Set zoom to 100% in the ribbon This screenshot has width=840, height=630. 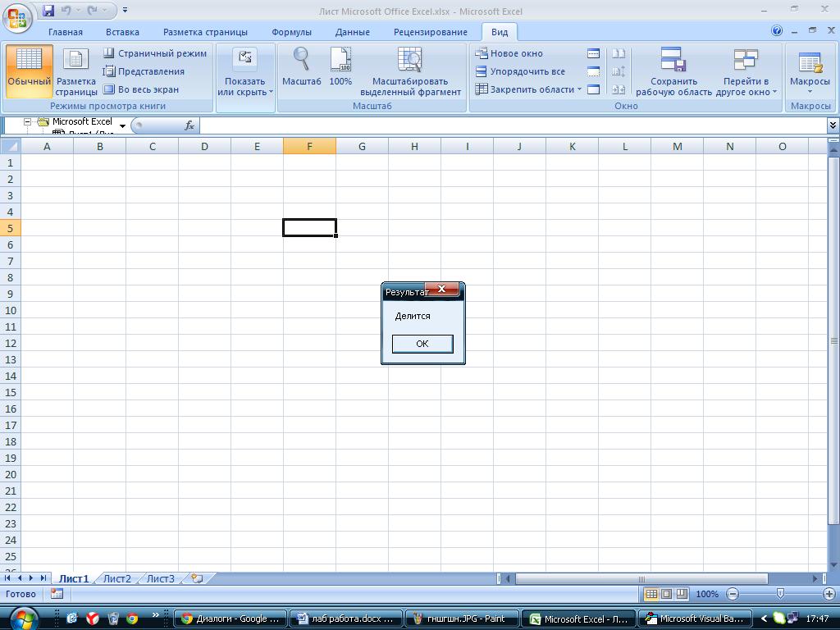340,66
